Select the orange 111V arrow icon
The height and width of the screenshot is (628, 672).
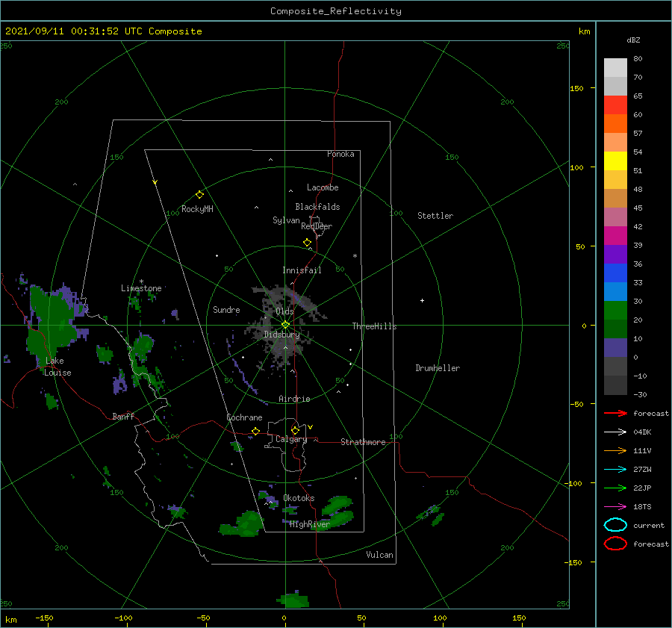615,450
